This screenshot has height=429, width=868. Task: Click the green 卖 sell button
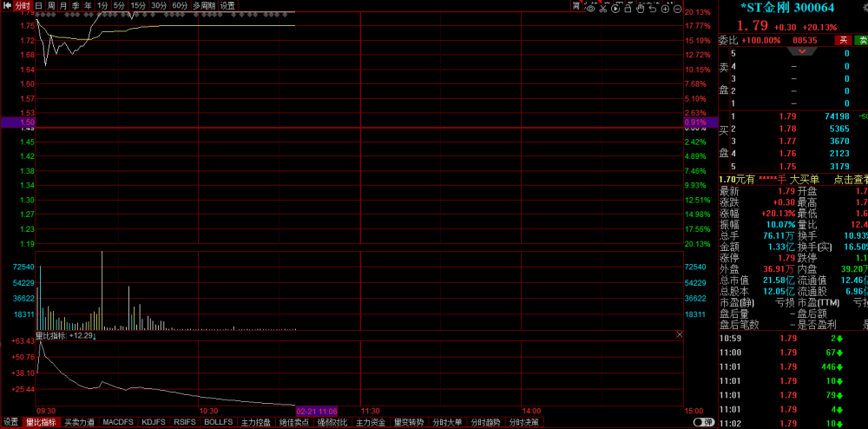coord(861,41)
